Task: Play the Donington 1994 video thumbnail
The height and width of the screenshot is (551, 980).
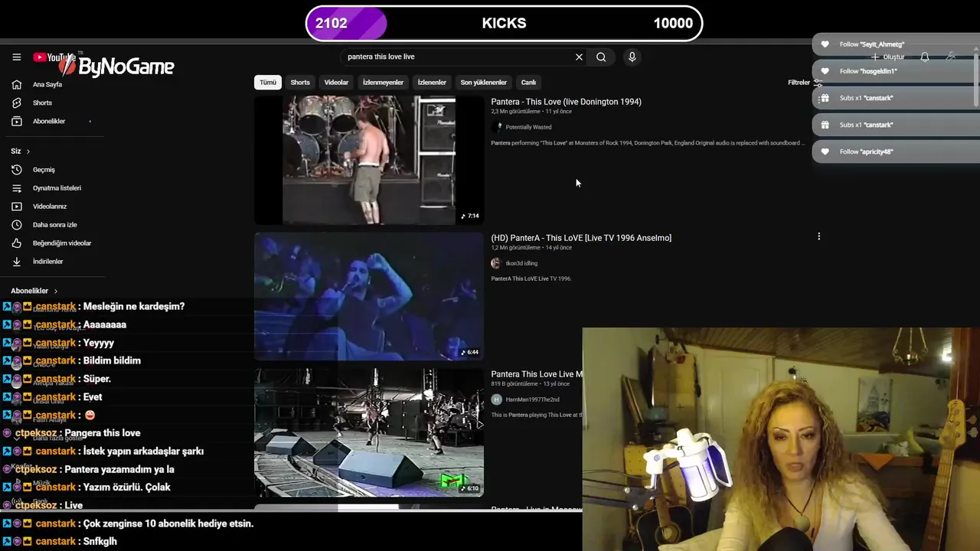Action: pos(369,160)
